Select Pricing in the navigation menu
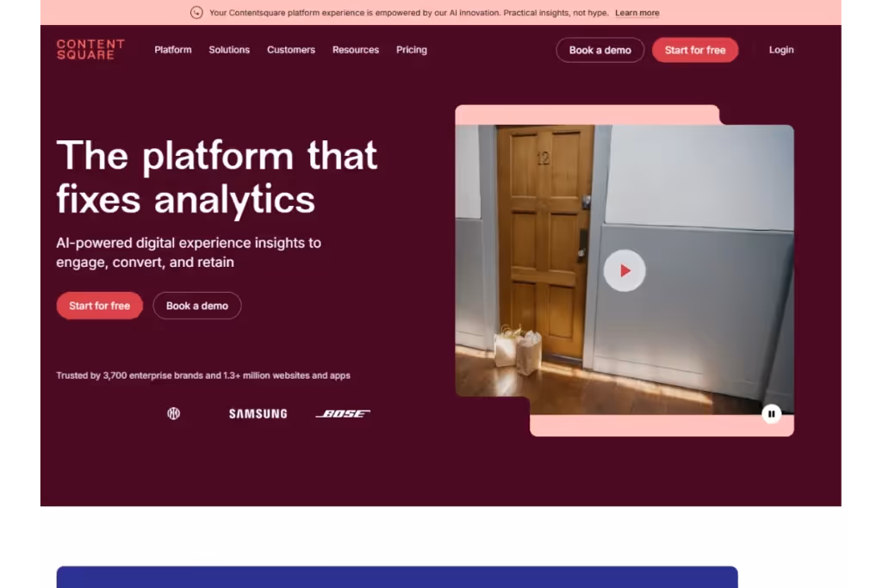The image size is (882, 588). 412,50
